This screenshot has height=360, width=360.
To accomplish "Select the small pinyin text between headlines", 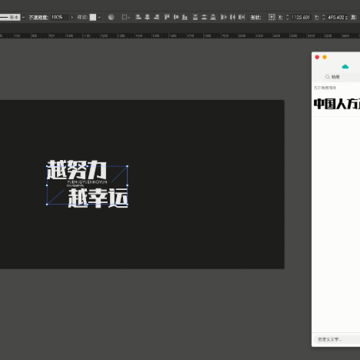I will 87,183.
